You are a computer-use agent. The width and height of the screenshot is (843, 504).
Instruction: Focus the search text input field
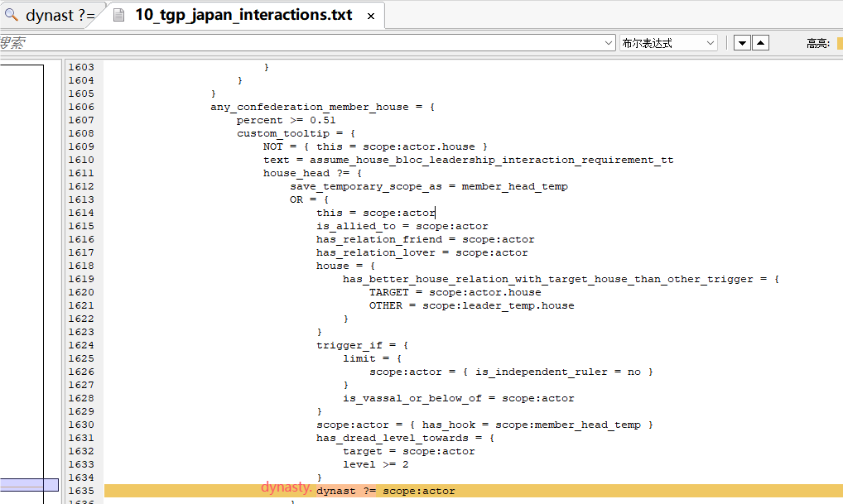(298, 43)
